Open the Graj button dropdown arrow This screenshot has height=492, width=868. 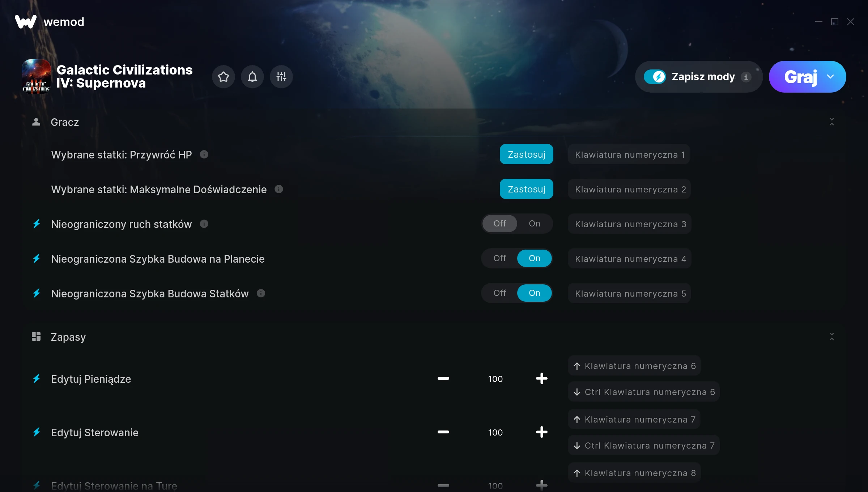pyautogui.click(x=830, y=77)
